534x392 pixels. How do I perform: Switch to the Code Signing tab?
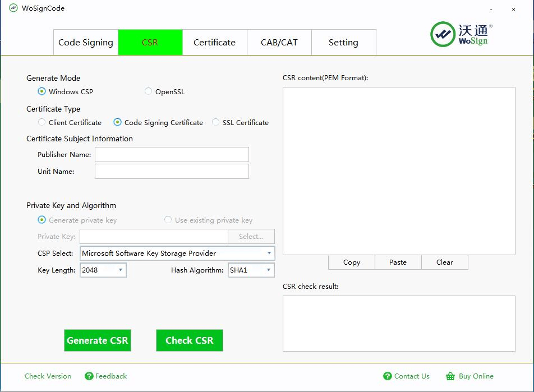click(86, 43)
